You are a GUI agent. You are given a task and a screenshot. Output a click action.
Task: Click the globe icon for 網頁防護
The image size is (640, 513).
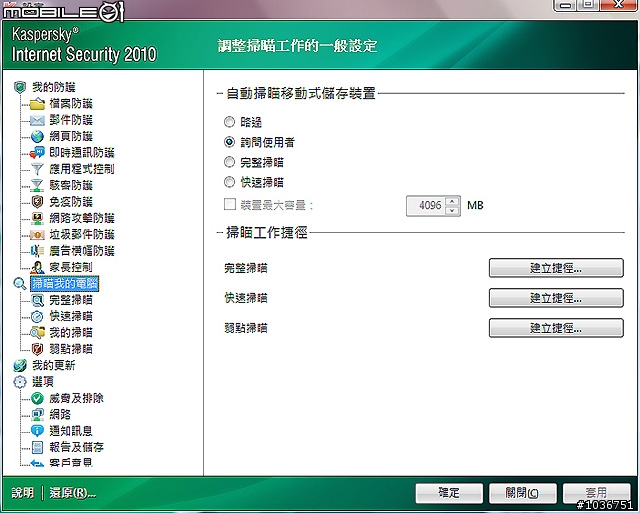click(37, 136)
